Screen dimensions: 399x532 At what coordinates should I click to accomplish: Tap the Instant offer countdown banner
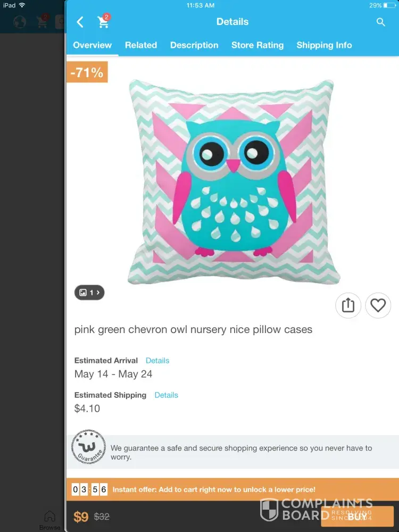233,489
